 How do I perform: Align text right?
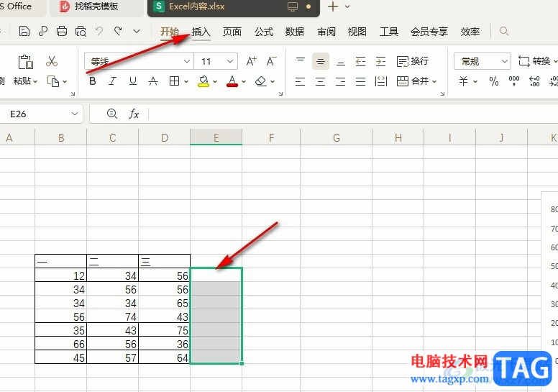coord(341,81)
